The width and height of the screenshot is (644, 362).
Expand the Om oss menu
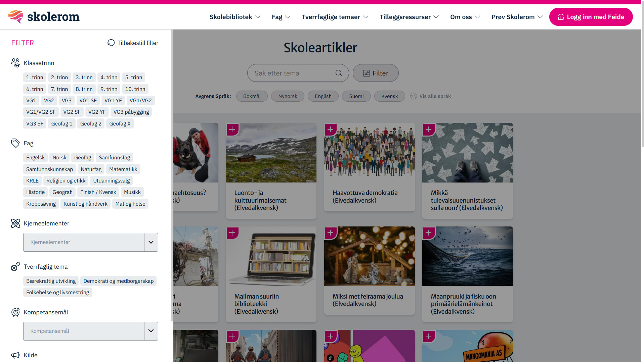coord(465,17)
